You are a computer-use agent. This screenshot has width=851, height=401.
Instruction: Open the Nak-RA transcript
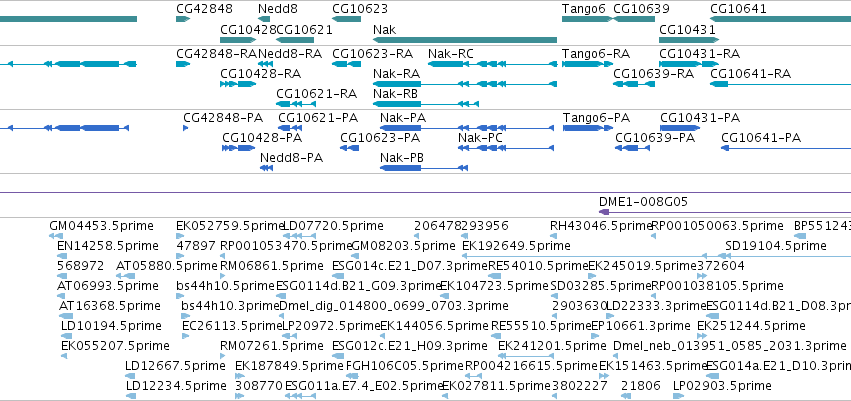point(465,84)
